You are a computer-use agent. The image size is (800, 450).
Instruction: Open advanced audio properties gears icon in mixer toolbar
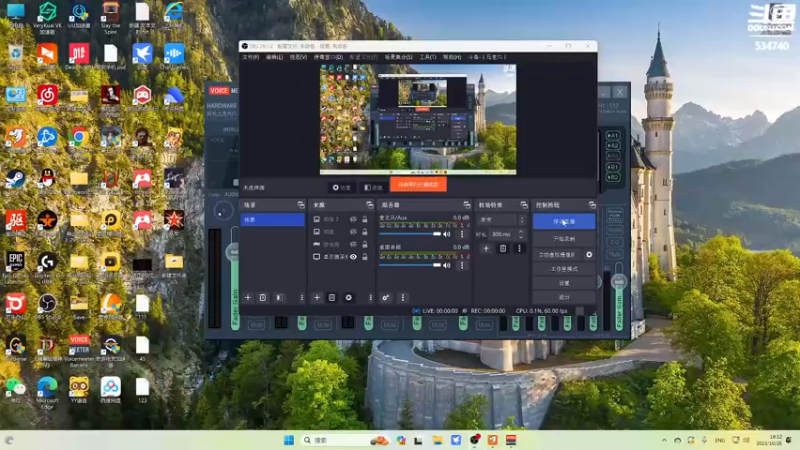pos(386,297)
